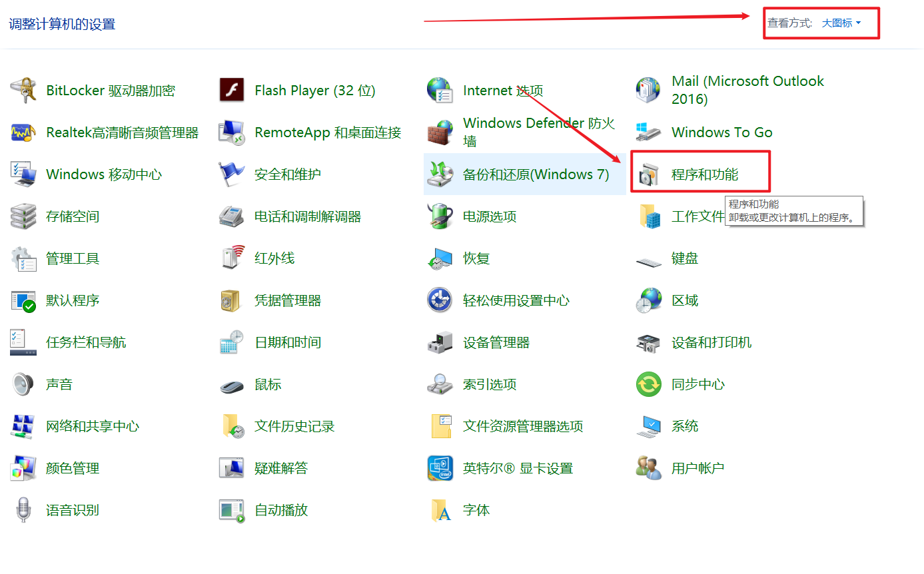Open the 查看方式 大图标 dropdown
The image size is (924, 574).
tap(841, 23)
